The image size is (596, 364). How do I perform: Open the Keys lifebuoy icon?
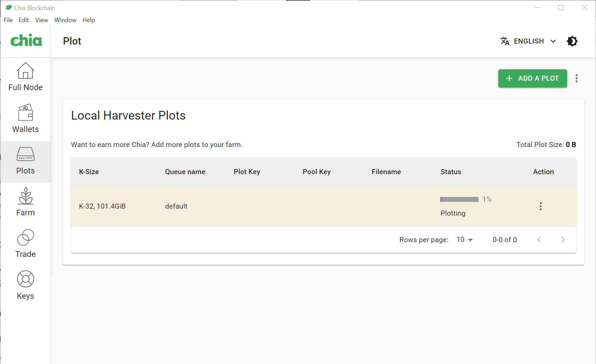[x=25, y=279]
